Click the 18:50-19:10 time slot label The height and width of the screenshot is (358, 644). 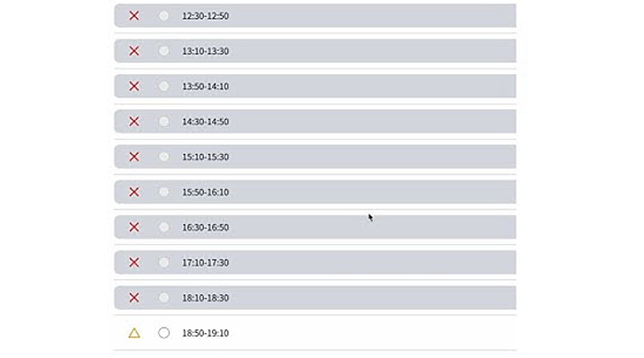click(206, 333)
